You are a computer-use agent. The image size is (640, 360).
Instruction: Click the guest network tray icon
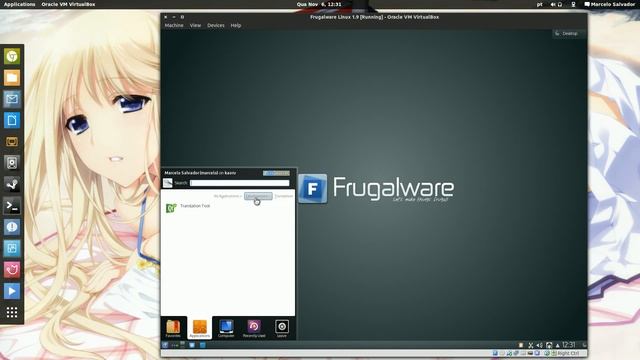(549, 345)
